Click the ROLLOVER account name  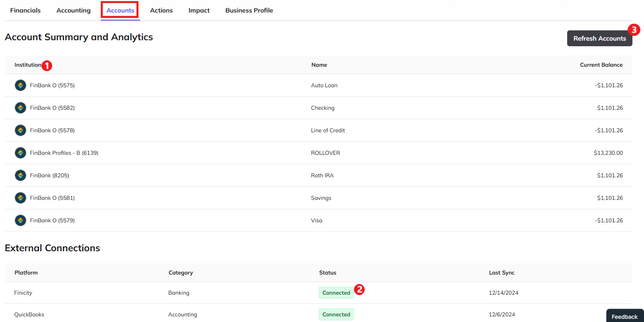click(325, 153)
